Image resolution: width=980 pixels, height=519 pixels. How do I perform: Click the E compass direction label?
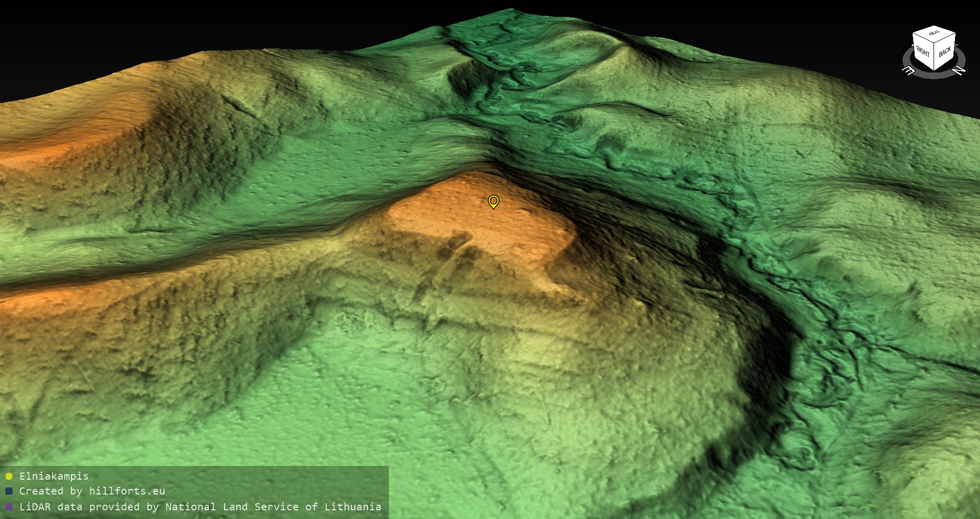click(x=909, y=71)
